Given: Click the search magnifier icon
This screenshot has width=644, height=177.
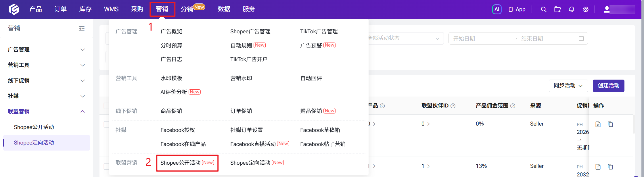Looking at the screenshot, I should 543,9.
